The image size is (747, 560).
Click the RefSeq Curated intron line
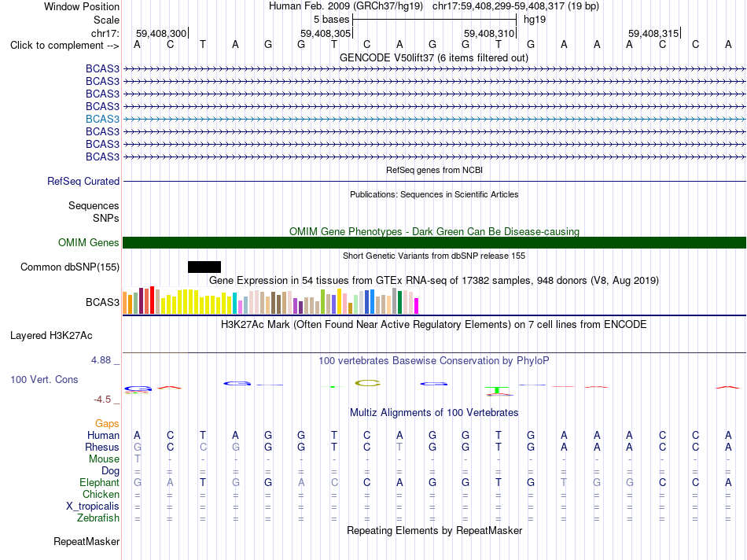pos(434,181)
